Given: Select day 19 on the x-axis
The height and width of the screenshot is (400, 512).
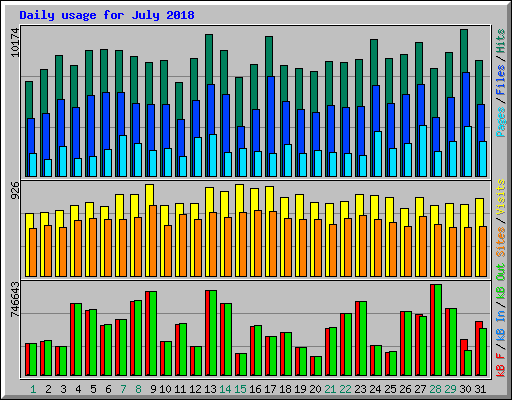Looking at the screenshot, I should click(300, 389).
